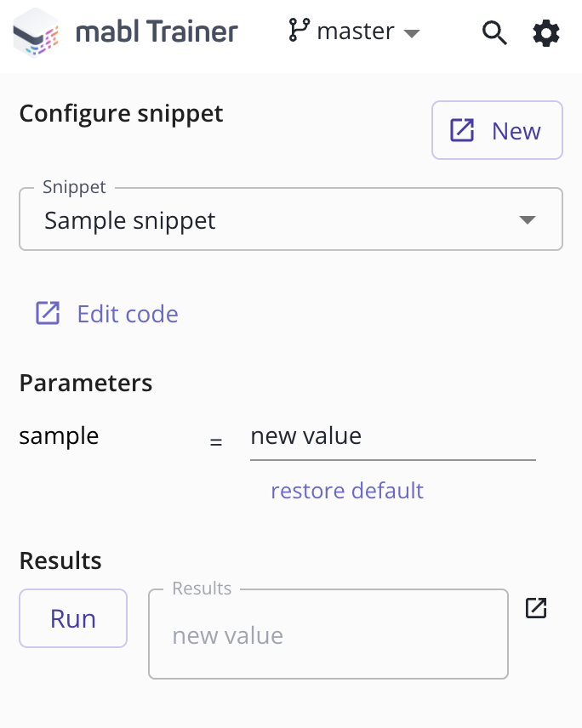This screenshot has height=728, width=582.
Task: Click the git branch icon
Action: tap(299, 30)
